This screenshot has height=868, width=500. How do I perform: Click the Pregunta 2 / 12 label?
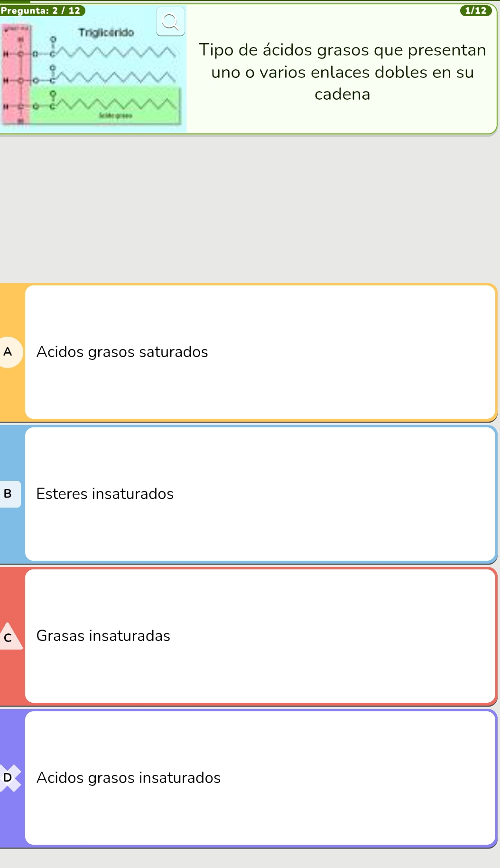pyautogui.click(x=41, y=10)
